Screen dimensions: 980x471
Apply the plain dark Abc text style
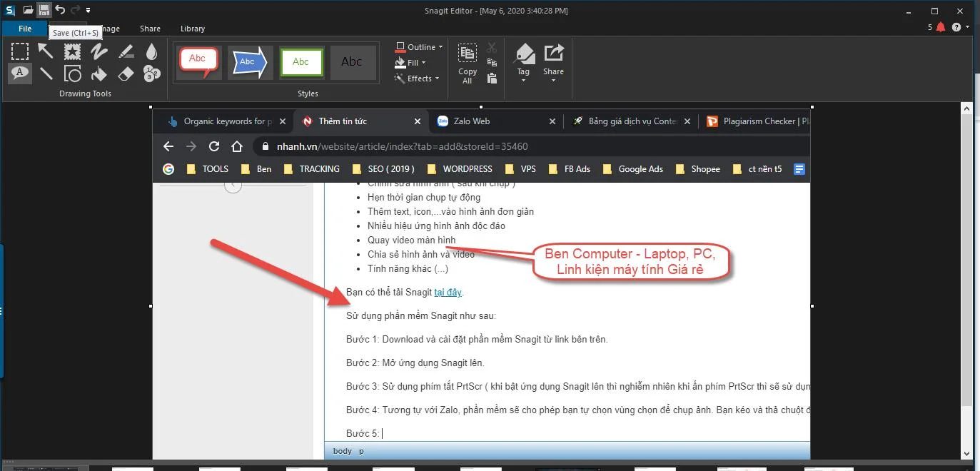pos(353,62)
